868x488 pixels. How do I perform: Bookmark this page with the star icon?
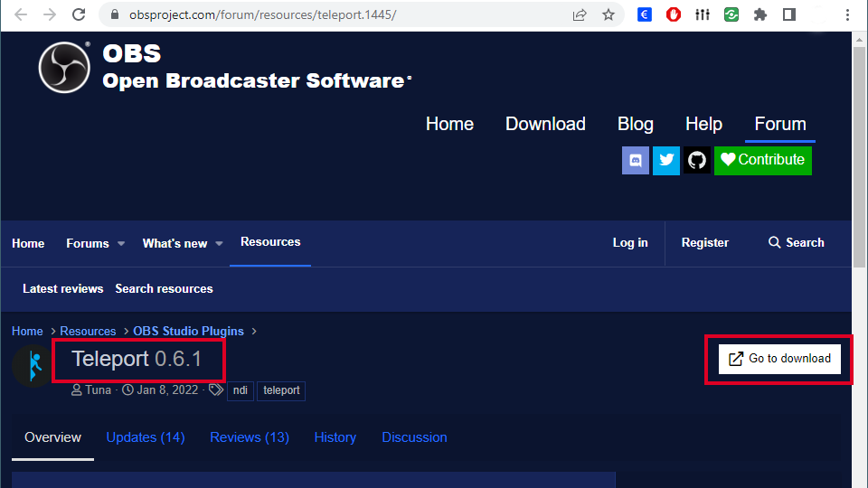pyautogui.click(x=609, y=15)
